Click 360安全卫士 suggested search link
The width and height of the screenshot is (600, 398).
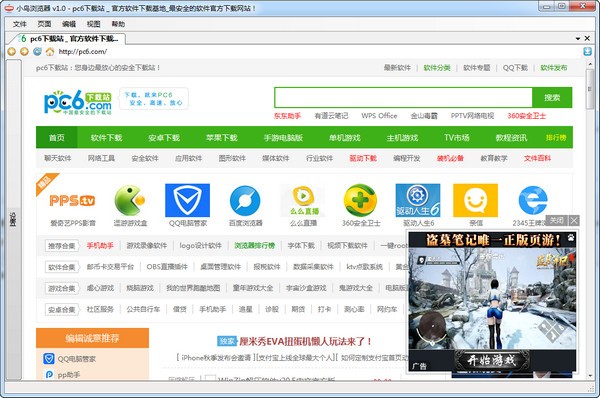click(527, 116)
